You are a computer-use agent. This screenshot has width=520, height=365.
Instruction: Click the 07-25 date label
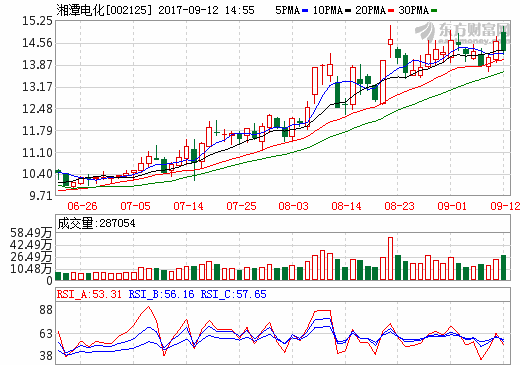point(241,206)
